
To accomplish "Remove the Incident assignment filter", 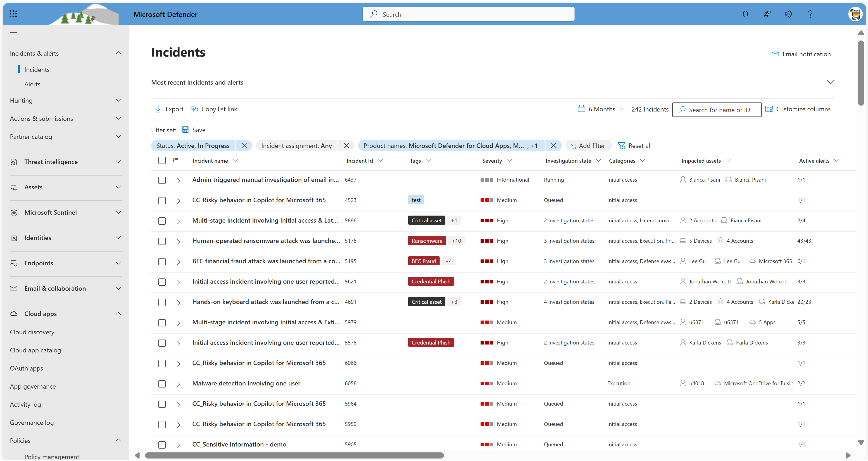I will click(x=346, y=146).
